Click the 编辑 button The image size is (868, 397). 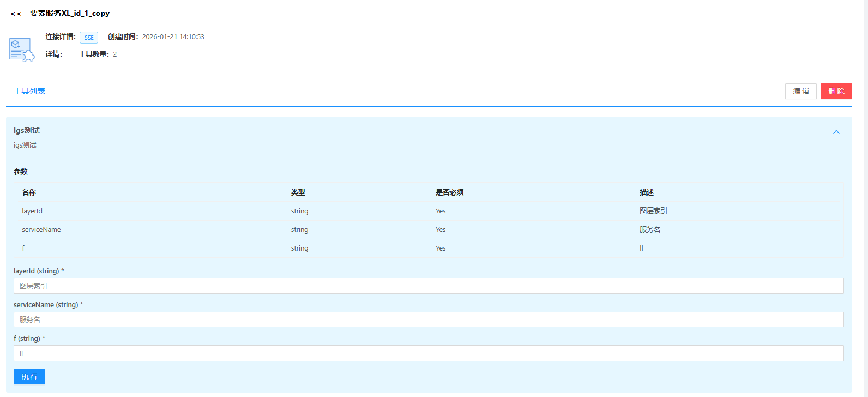[x=800, y=91]
